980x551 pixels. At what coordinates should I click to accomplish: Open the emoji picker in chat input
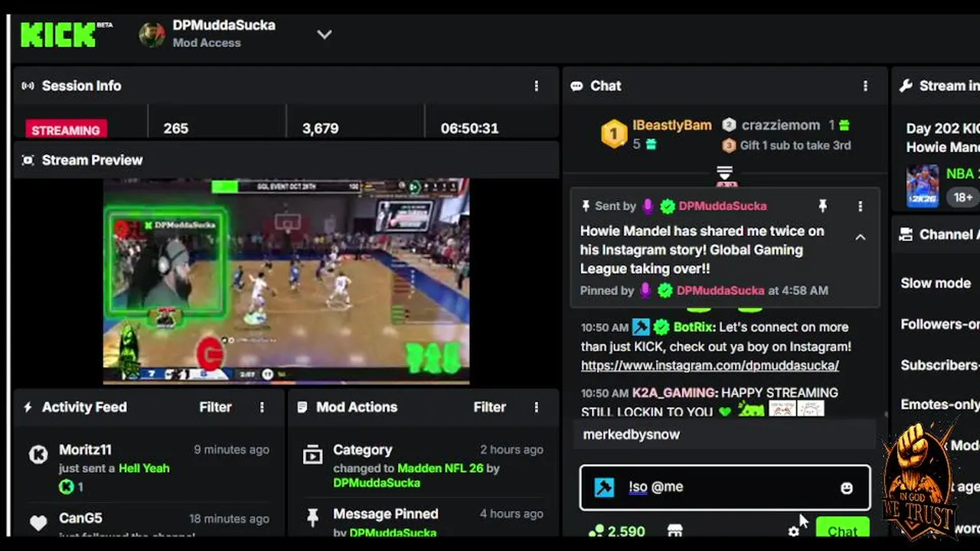tap(847, 487)
